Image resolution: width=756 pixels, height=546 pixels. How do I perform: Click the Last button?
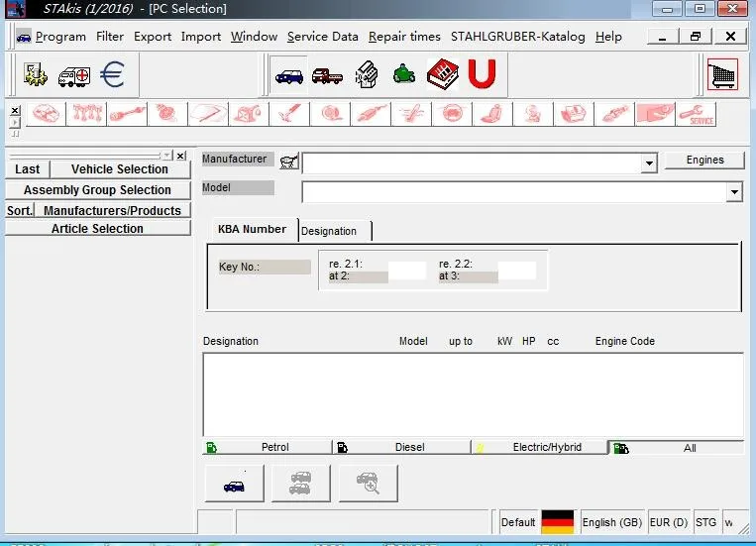click(28, 169)
